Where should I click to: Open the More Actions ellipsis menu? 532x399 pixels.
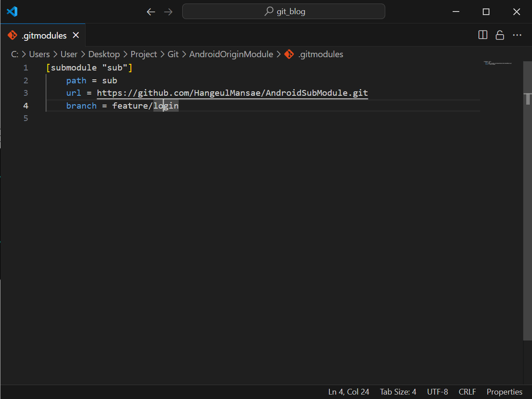tap(517, 35)
